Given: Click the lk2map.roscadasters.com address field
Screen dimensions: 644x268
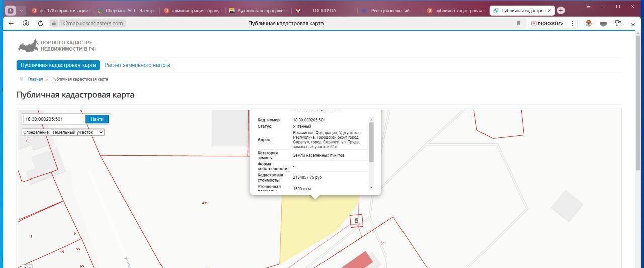Looking at the screenshot, I should (91, 23).
